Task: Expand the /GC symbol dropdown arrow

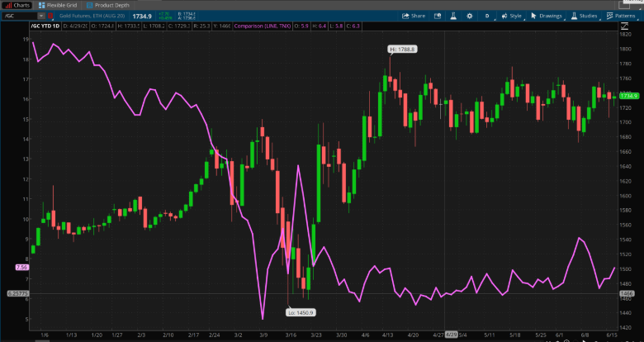Action: pyautogui.click(x=41, y=16)
